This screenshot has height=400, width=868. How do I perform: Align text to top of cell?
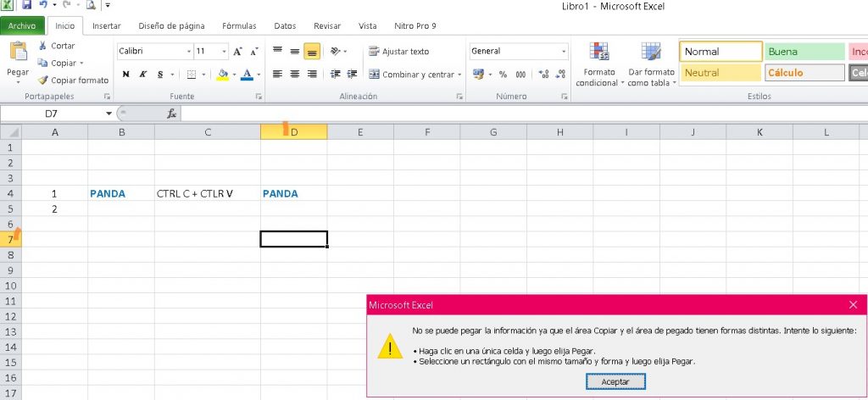pyautogui.click(x=278, y=52)
